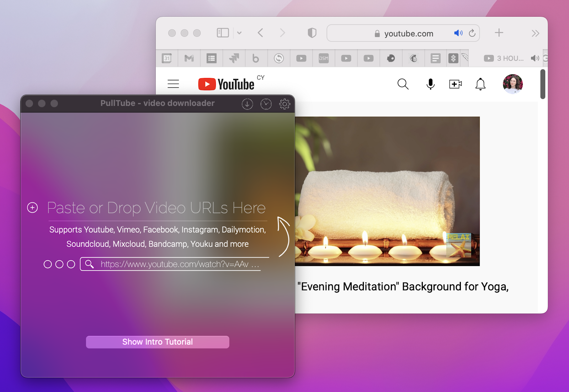The width and height of the screenshot is (569, 392).
Task: Switch to dark blob pinned tab
Action: click(391, 58)
